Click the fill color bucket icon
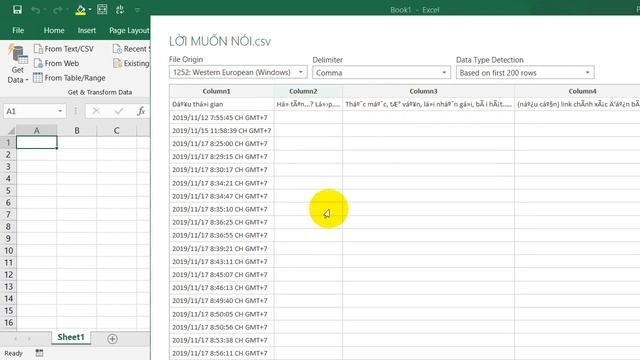 (x=80, y=10)
